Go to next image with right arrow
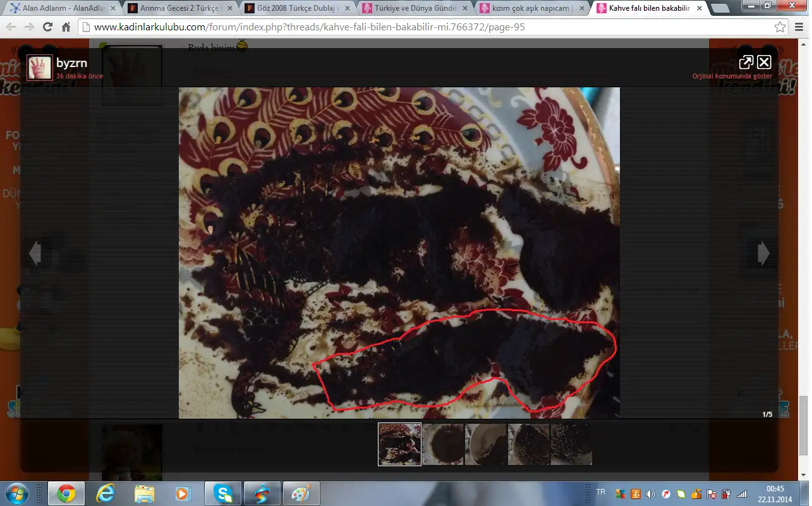Viewport: 812px width, 506px height. 763,253
